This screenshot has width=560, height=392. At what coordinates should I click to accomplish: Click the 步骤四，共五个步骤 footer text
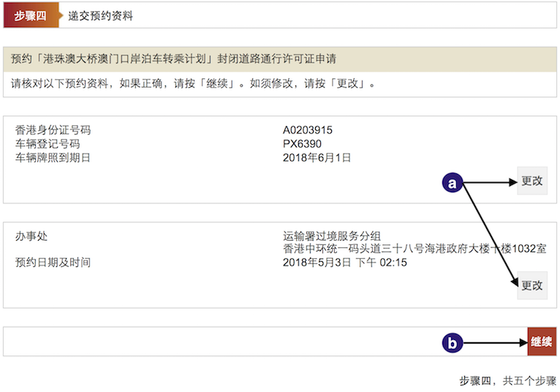(507, 380)
